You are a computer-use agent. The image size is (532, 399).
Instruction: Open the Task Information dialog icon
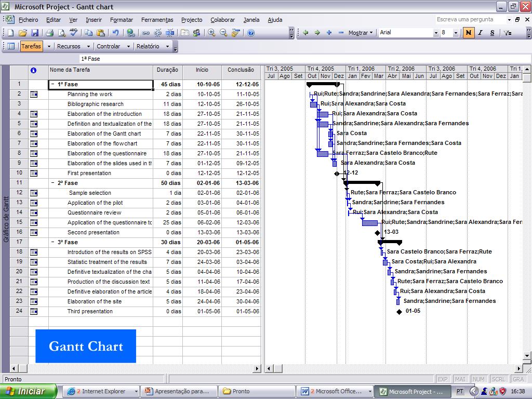point(185,33)
